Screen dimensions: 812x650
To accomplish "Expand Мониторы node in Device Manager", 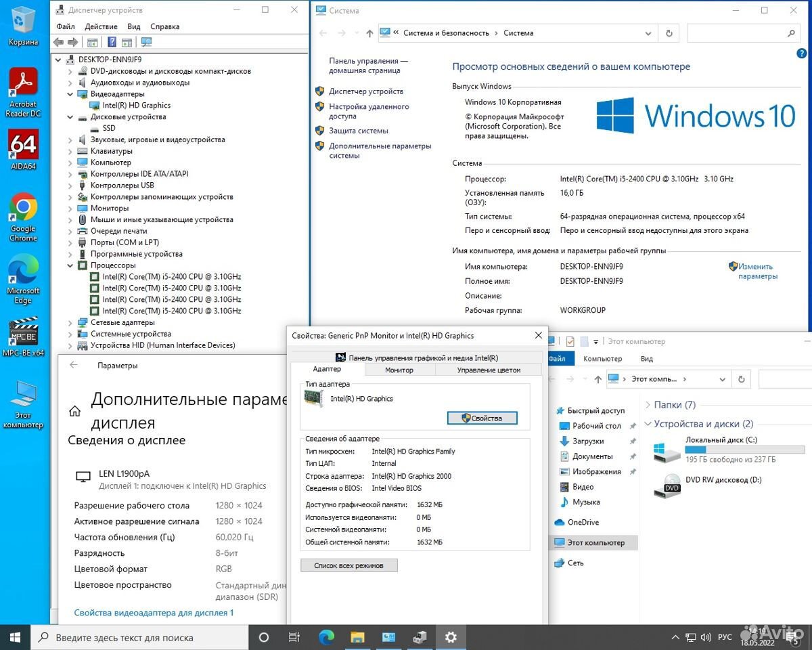I will tap(70, 208).
